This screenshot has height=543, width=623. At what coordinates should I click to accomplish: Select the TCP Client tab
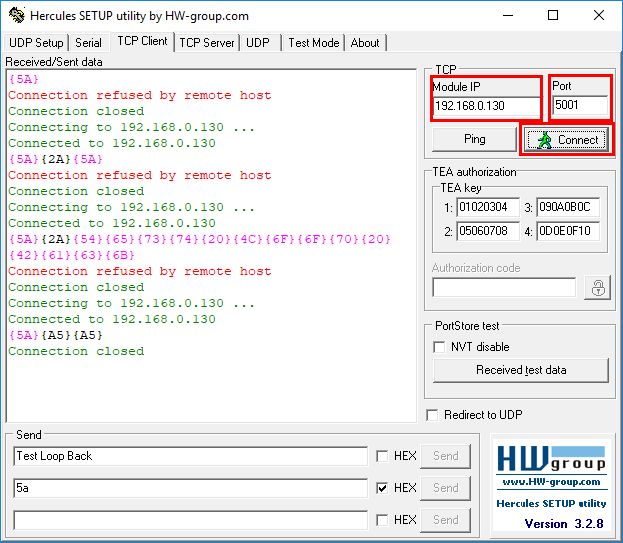point(142,41)
